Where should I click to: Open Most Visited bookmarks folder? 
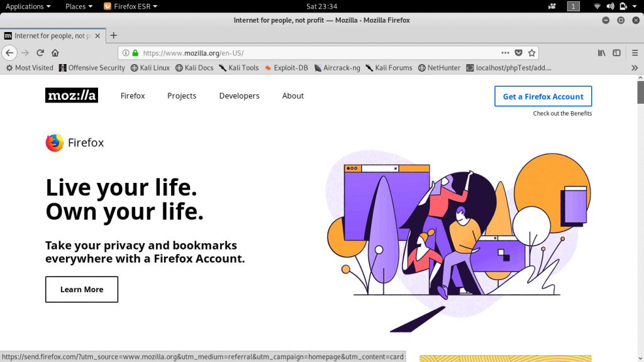point(30,68)
